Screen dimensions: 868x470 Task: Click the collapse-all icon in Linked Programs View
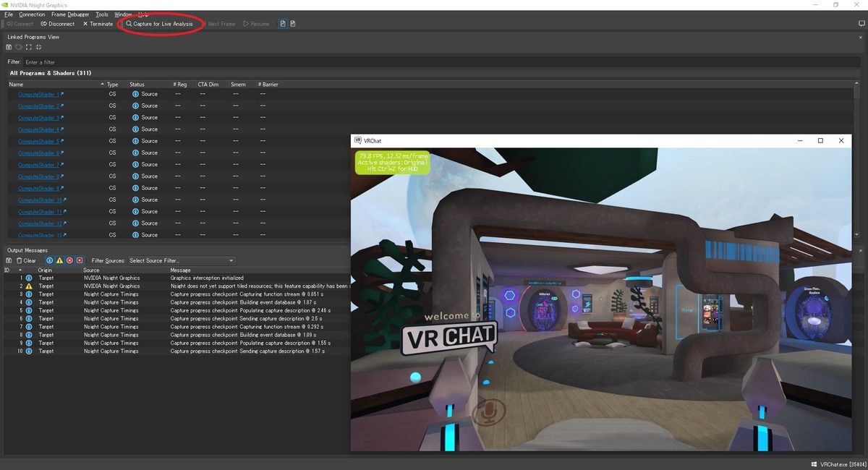point(38,47)
